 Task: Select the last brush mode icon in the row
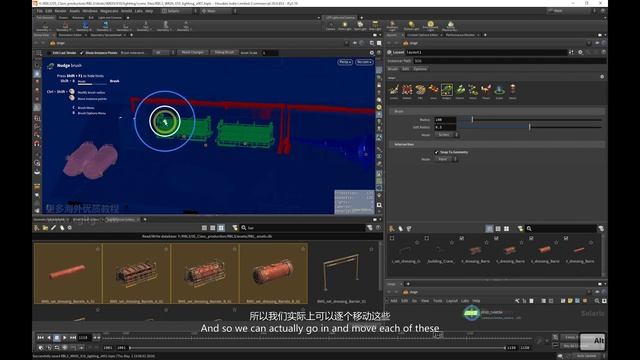(x=513, y=90)
